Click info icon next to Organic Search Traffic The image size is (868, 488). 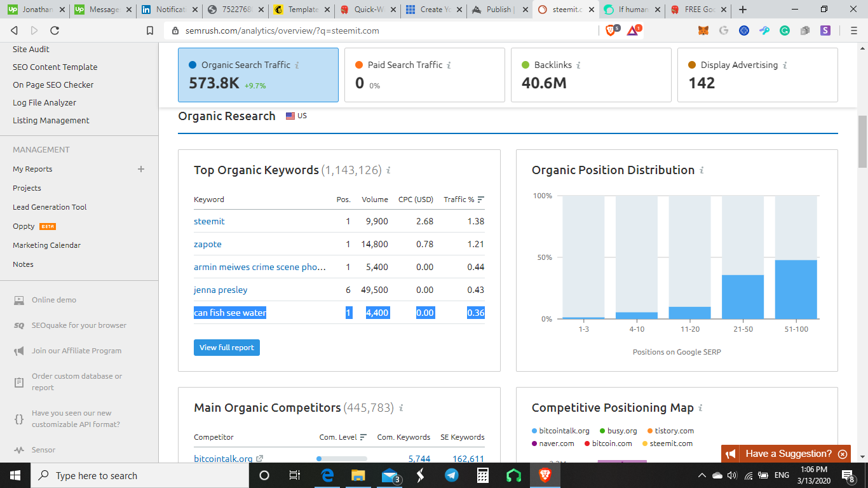297,65
